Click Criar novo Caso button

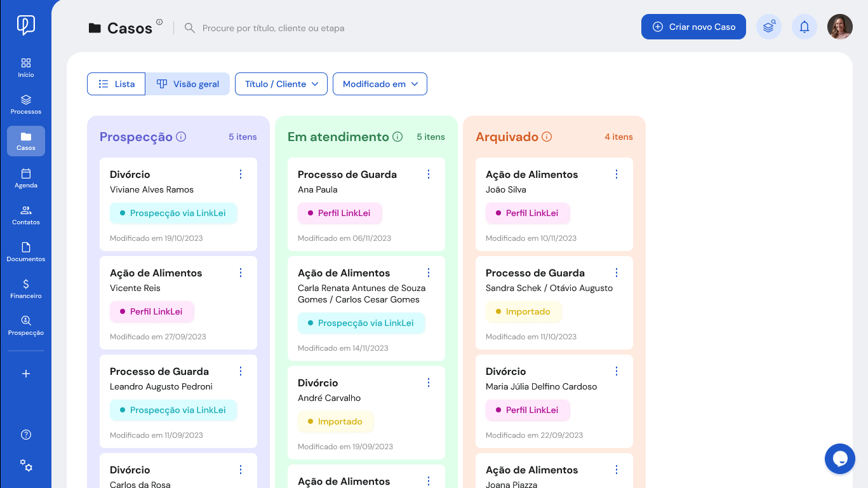pos(693,27)
